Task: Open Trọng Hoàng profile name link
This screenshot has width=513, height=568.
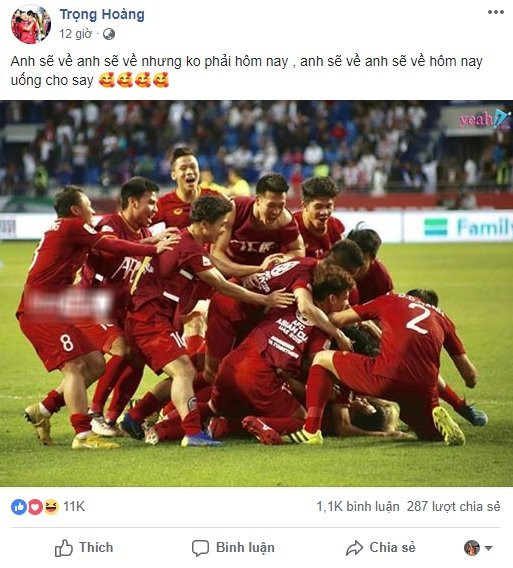Action: (x=102, y=14)
